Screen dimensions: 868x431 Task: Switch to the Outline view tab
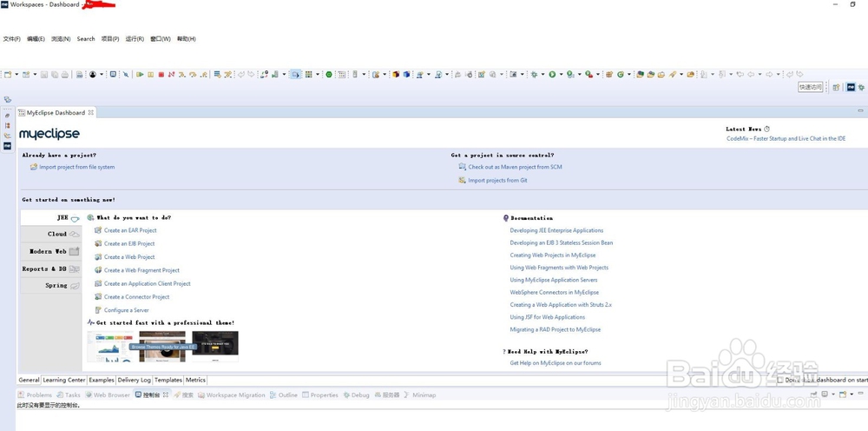tap(284, 395)
